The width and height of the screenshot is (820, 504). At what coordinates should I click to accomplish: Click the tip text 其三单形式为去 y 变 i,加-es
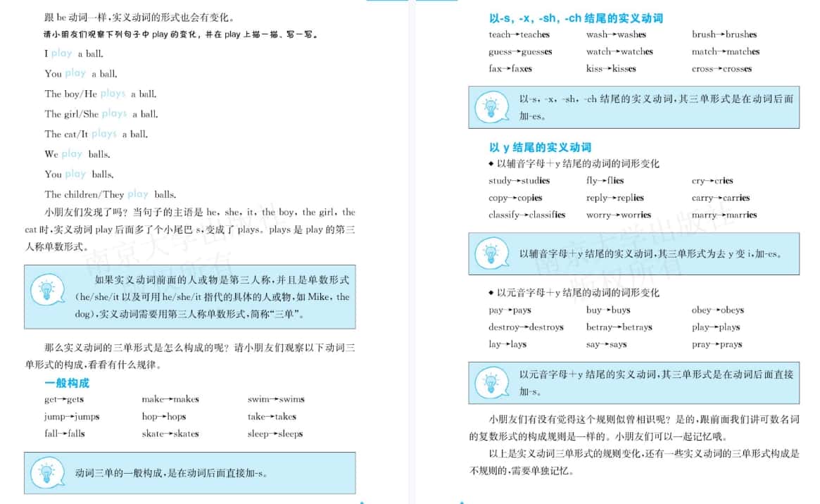(720, 254)
